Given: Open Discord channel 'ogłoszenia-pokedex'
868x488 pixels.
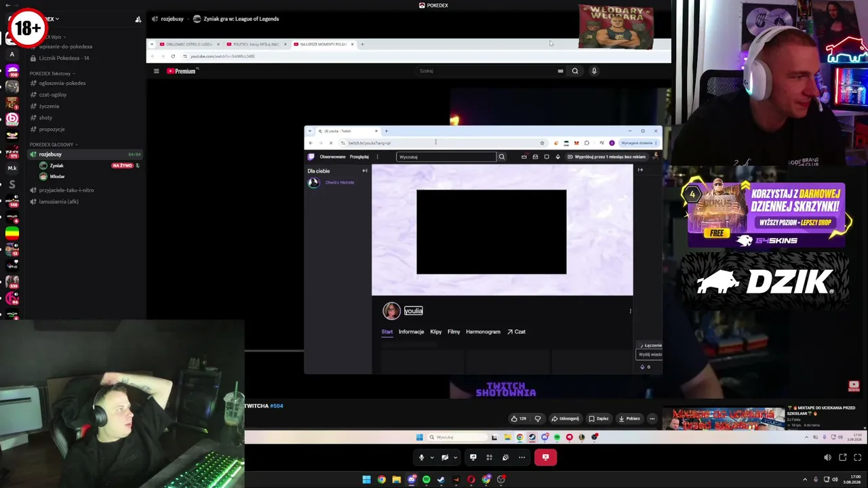Looking at the screenshot, I should [62, 83].
